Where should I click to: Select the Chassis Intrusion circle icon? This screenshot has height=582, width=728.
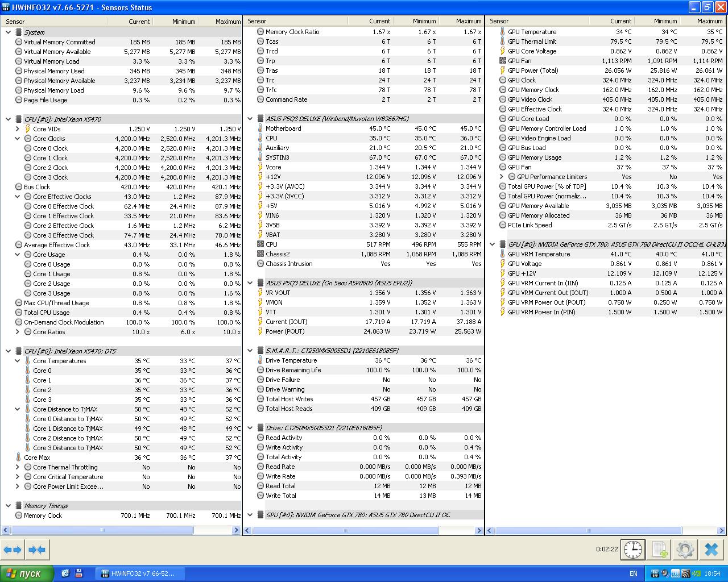(x=260, y=264)
